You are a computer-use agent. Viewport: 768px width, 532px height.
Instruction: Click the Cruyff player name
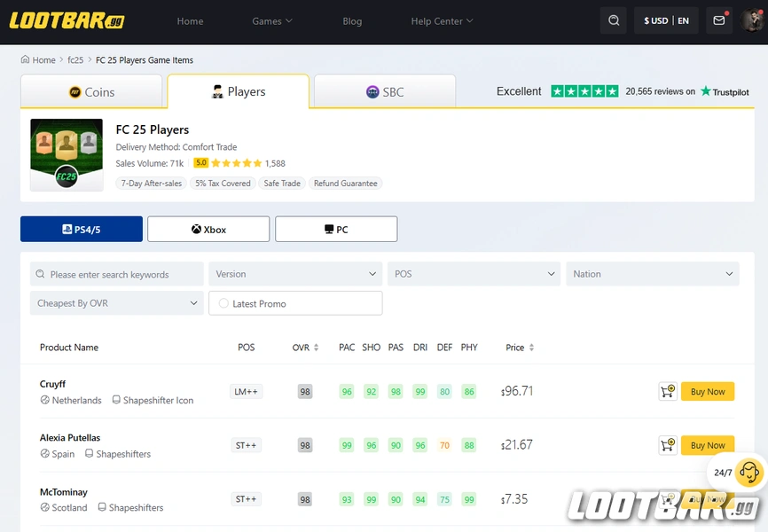click(x=52, y=384)
